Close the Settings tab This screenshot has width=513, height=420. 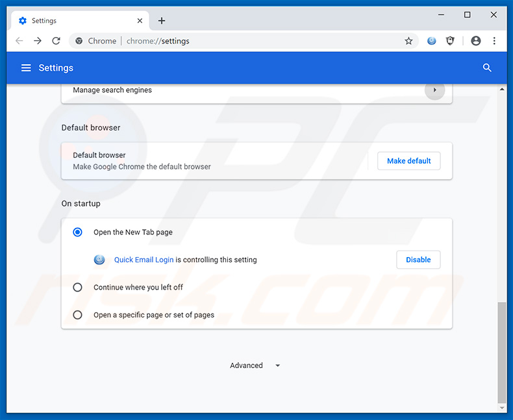[x=140, y=21]
